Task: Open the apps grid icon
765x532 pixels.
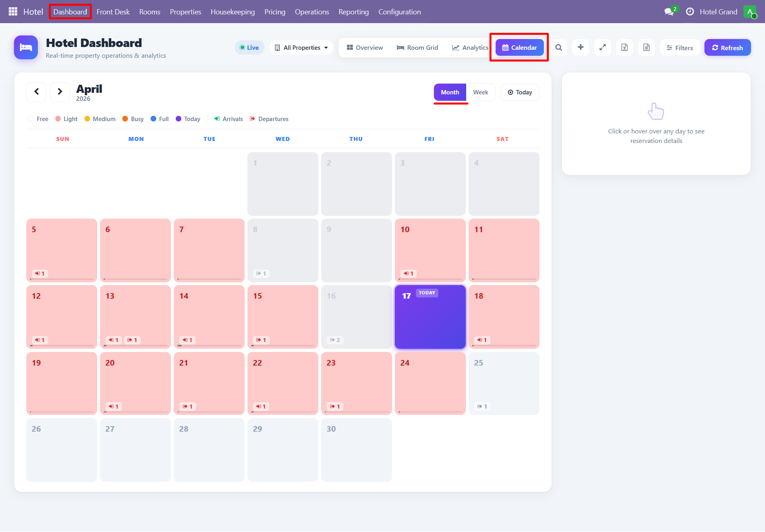Action: (x=12, y=12)
